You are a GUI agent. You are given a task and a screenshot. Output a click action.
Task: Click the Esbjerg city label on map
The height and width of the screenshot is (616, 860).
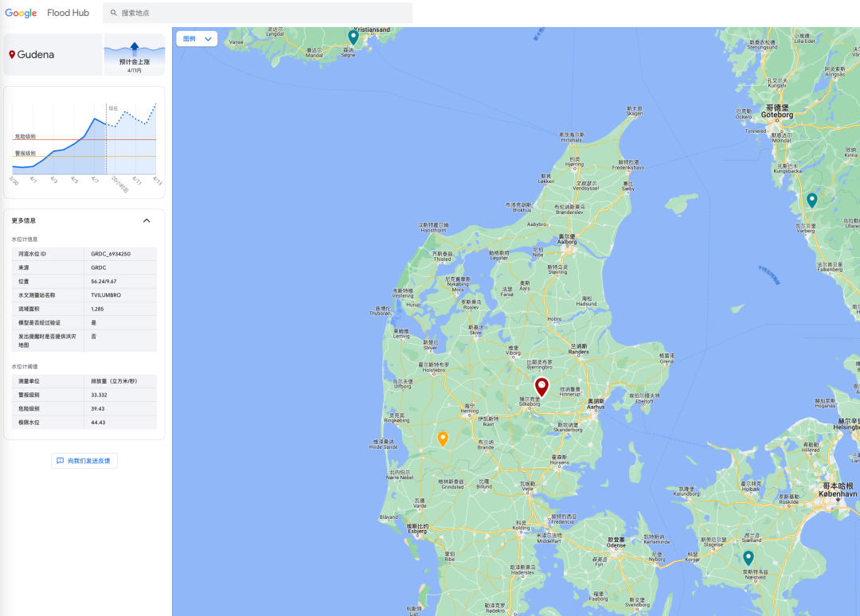coord(416,531)
